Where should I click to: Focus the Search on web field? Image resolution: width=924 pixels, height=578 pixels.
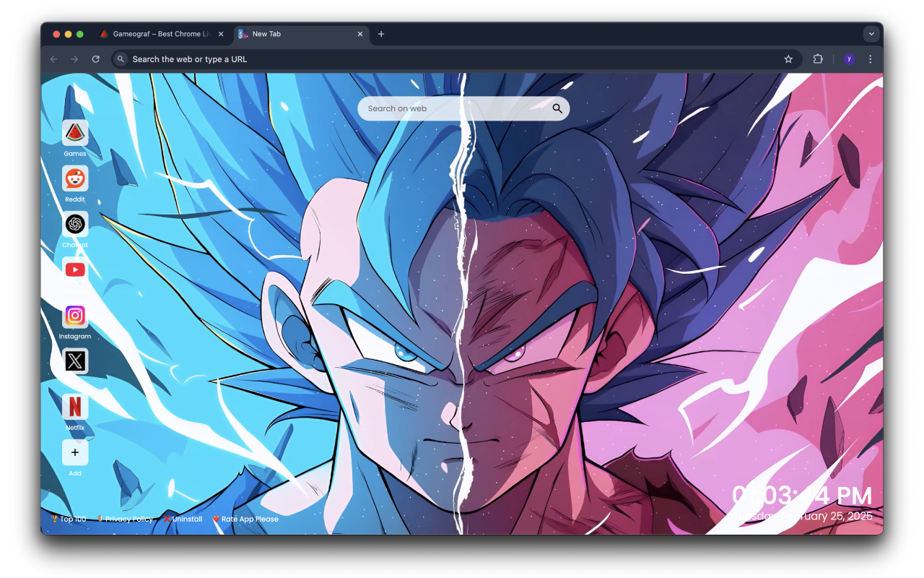463,108
